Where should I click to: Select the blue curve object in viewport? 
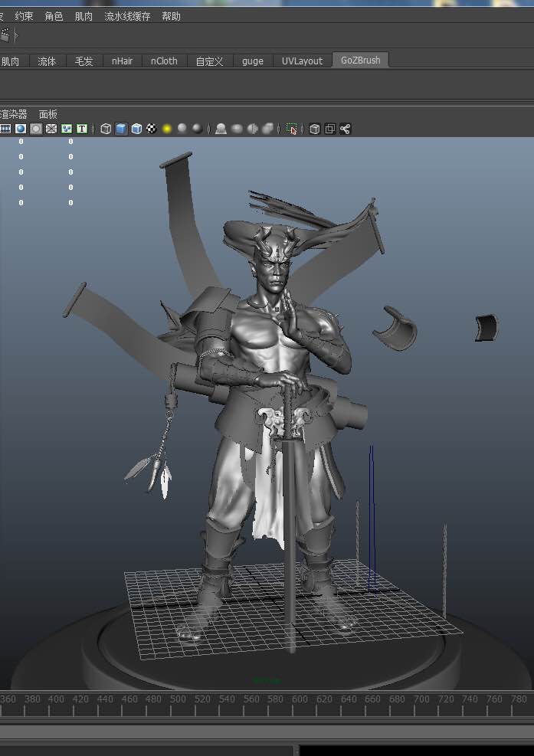pos(372,519)
